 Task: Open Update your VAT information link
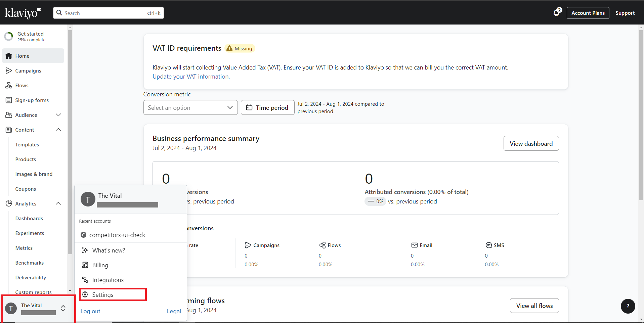191,77
